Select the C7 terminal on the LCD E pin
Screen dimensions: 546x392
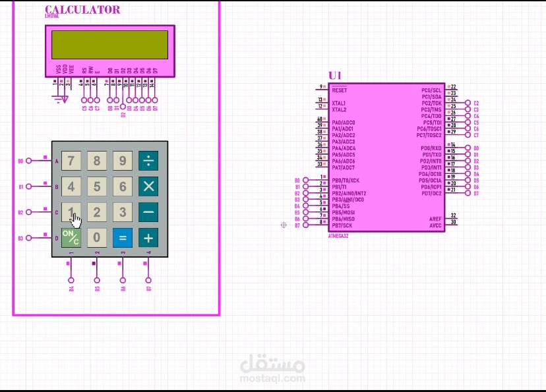(x=97, y=100)
